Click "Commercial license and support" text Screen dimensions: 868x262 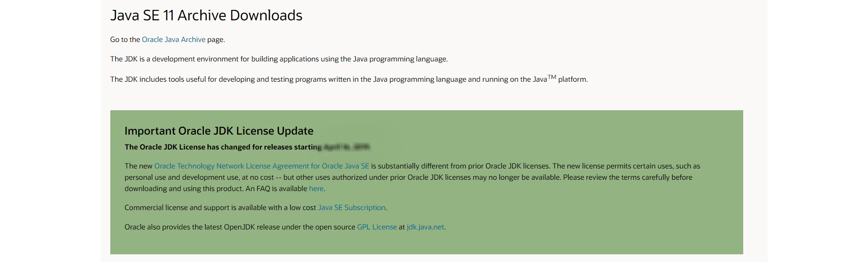coord(220,208)
